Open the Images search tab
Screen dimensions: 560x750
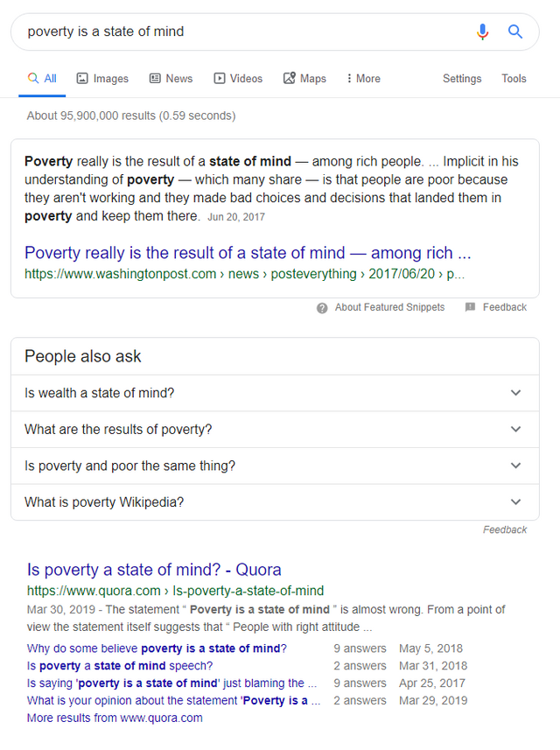pyautogui.click(x=103, y=79)
